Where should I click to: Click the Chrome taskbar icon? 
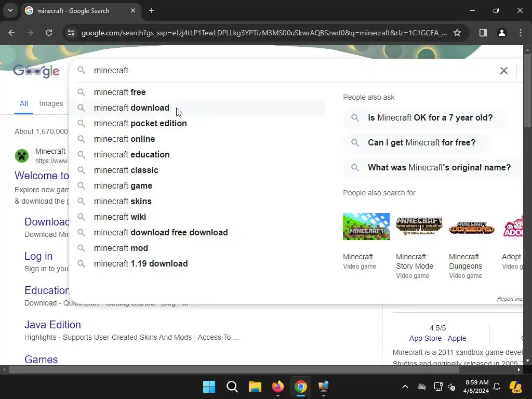pyautogui.click(x=301, y=387)
